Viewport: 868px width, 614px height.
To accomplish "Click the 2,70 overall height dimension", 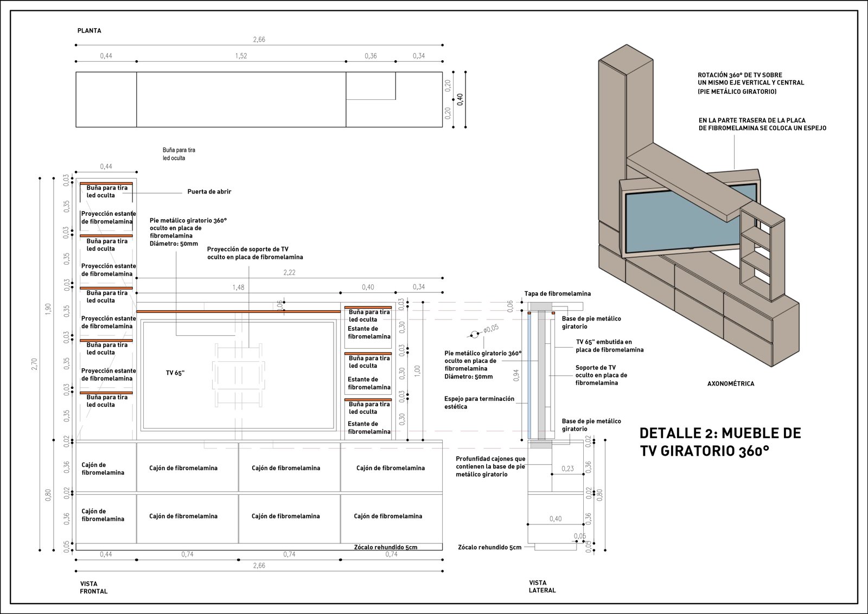I will click(x=35, y=363).
